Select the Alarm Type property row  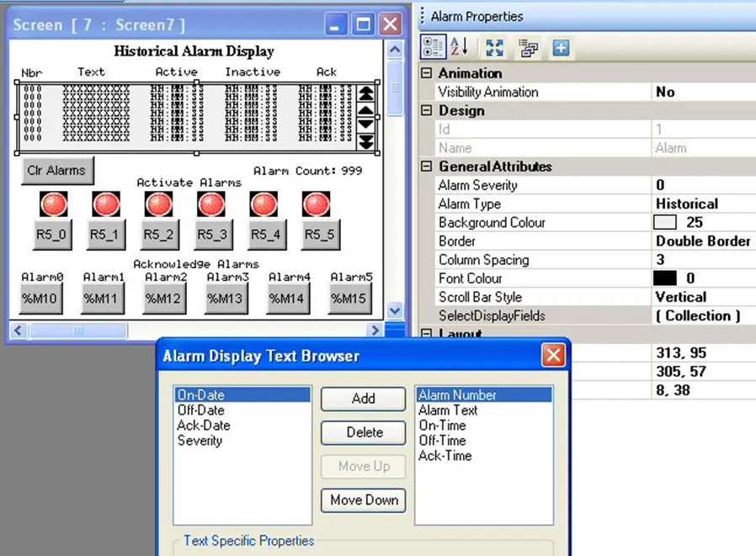pyautogui.click(x=595, y=204)
